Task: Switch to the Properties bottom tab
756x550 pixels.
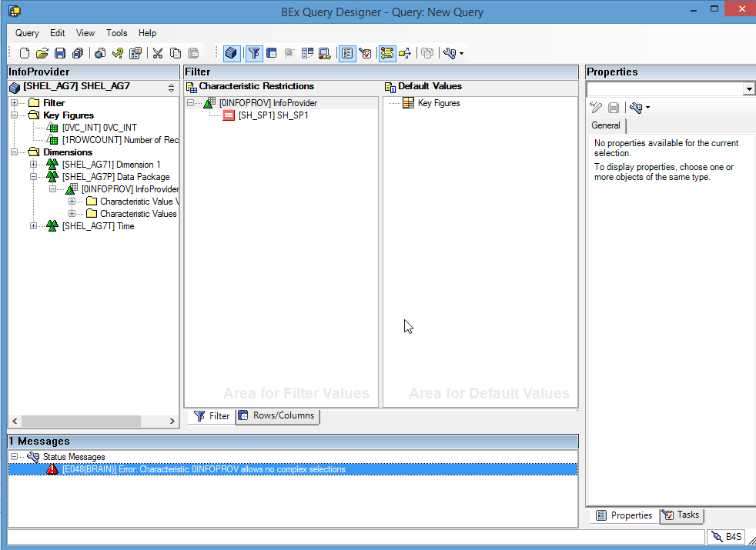Action: (x=624, y=515)
